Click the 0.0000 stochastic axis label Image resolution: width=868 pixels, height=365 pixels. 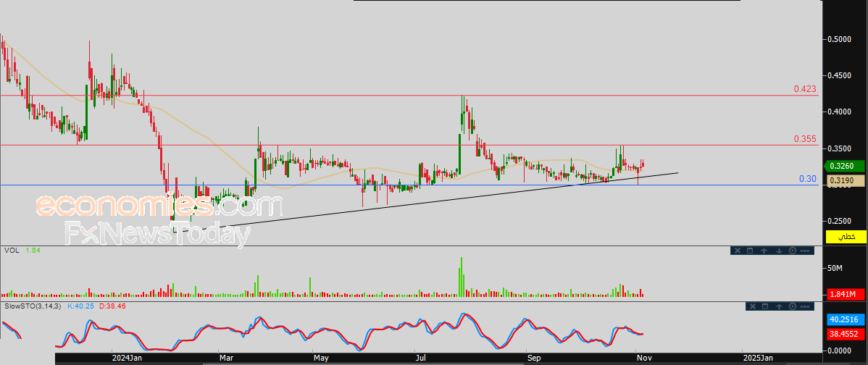coord(839,350)
